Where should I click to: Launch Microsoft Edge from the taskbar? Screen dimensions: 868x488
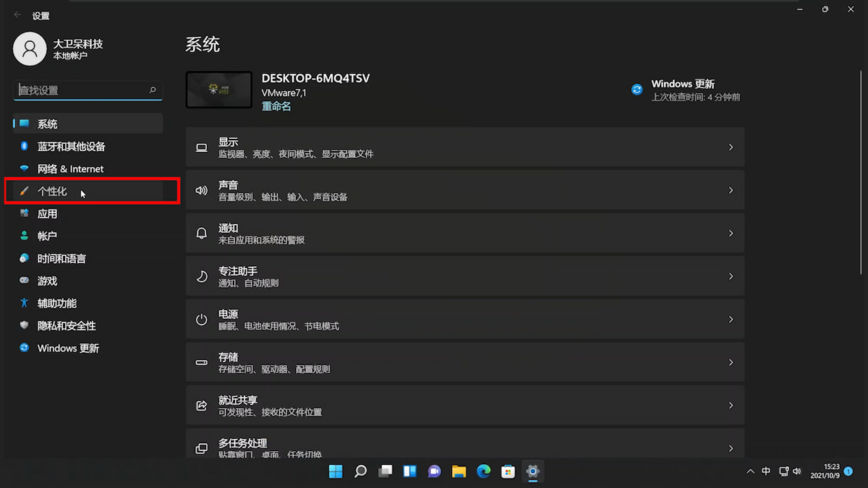click(x=483, y=471)
